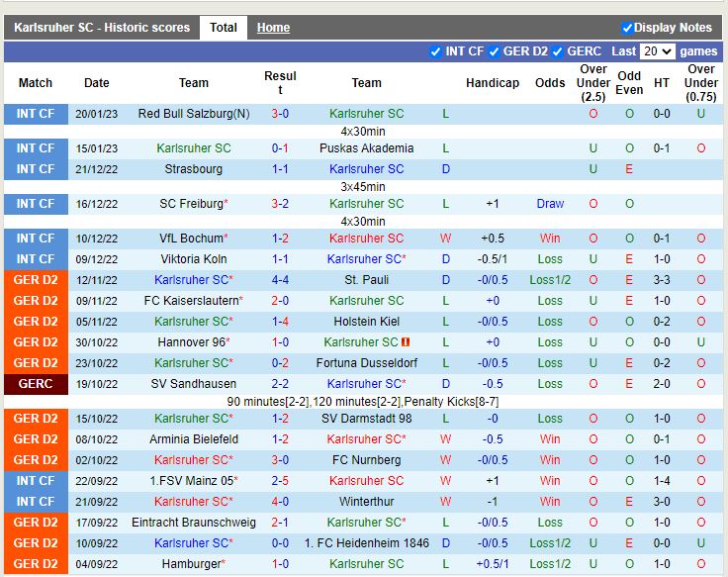Click the red card icon beside Karlsruher SC, Hannover row

coord(406,342)
